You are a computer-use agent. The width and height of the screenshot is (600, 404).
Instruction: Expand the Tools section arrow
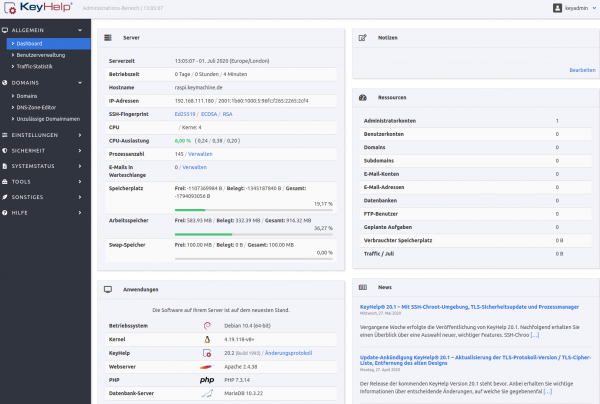[x=80, y=182]
